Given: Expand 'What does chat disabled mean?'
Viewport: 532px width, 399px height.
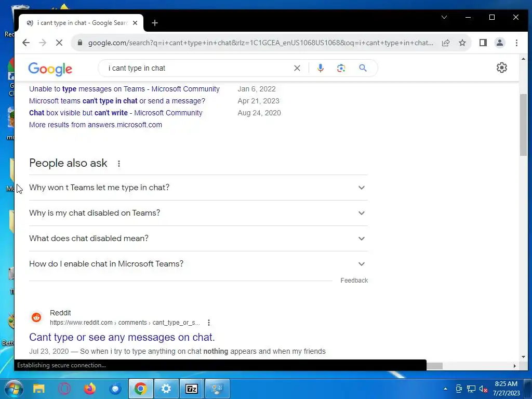Looking at the screenshot, I should pyautogui.click(x=198, y=238).
